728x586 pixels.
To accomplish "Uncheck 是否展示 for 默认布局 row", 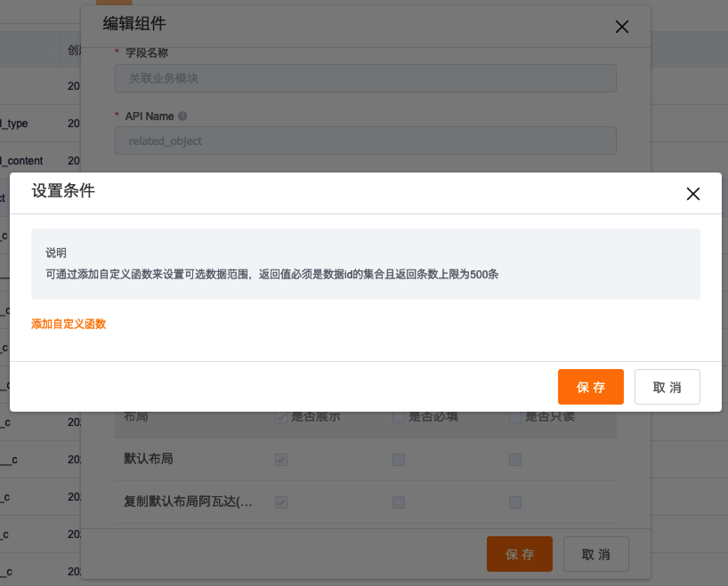I will [x=281, y=460].
